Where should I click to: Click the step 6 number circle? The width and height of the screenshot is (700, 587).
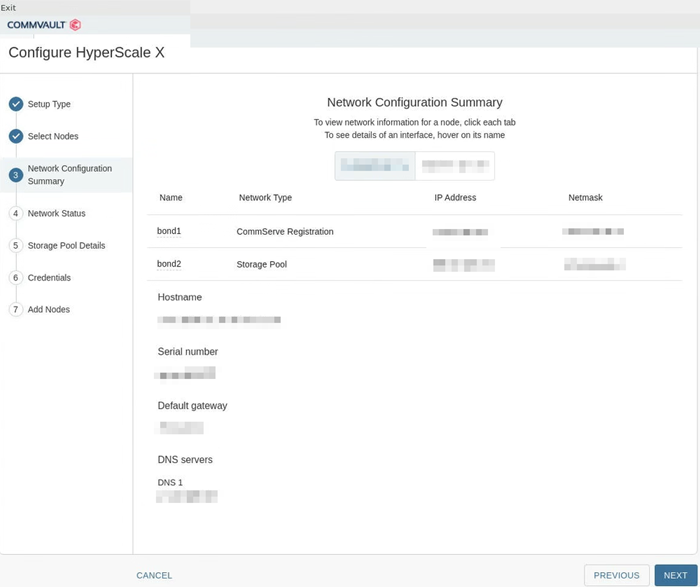tap(16, 277)
